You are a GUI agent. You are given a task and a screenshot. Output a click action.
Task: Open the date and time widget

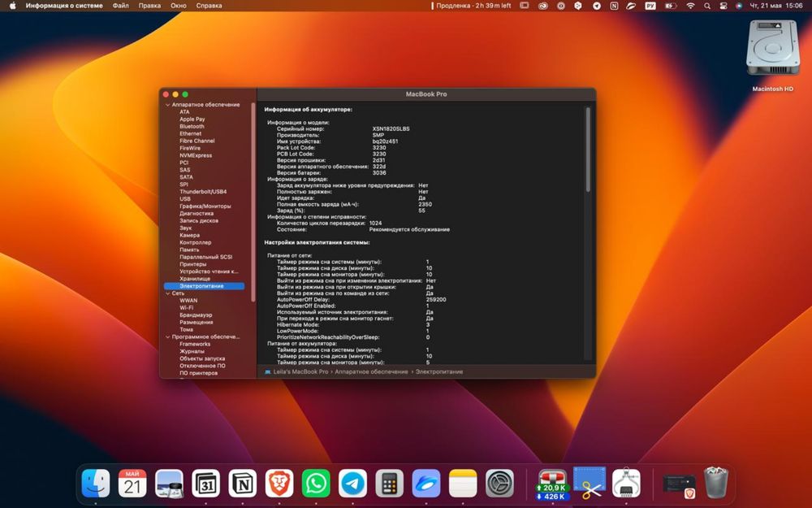point(776,6)
